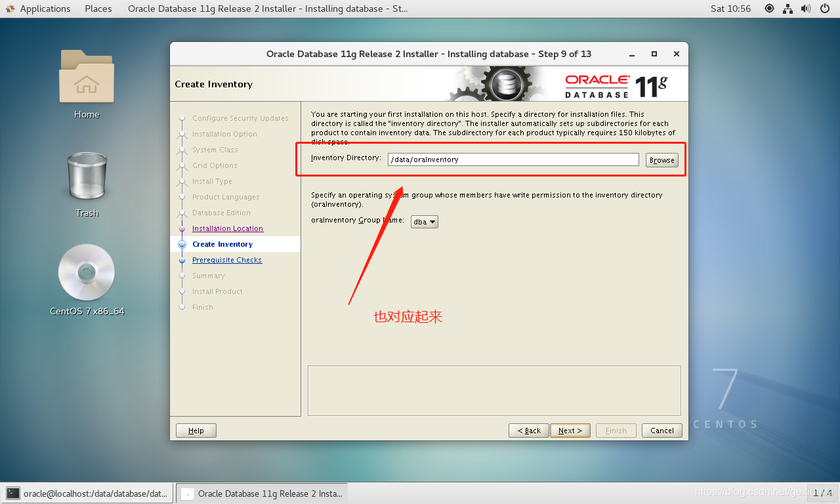
Task: Click the Configure Security Updates step
Action: pyautogui.click(x=240, y=118)
